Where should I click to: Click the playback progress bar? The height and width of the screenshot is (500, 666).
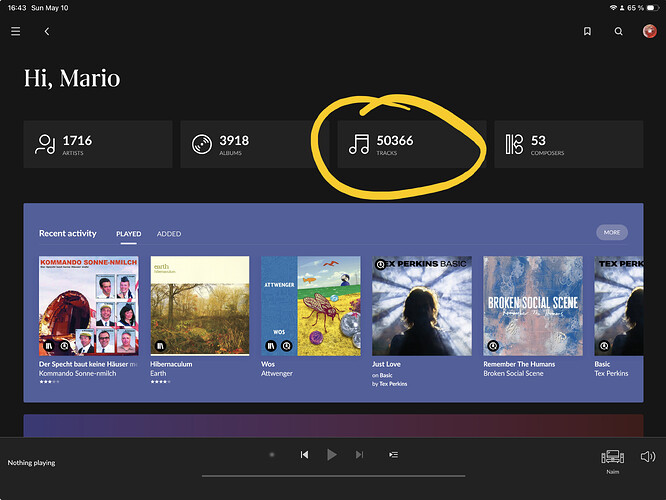[333, 476]
